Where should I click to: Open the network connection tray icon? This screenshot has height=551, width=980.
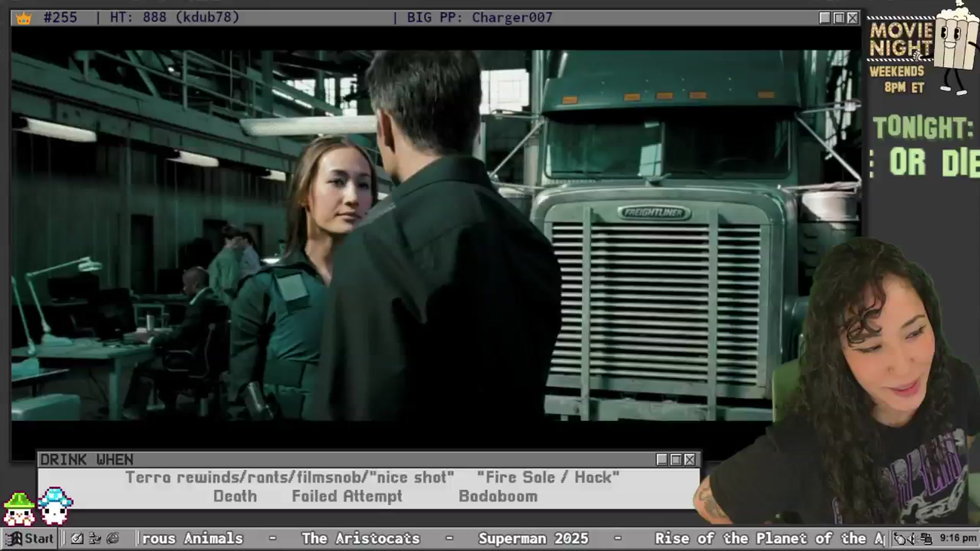pos(926,538)
